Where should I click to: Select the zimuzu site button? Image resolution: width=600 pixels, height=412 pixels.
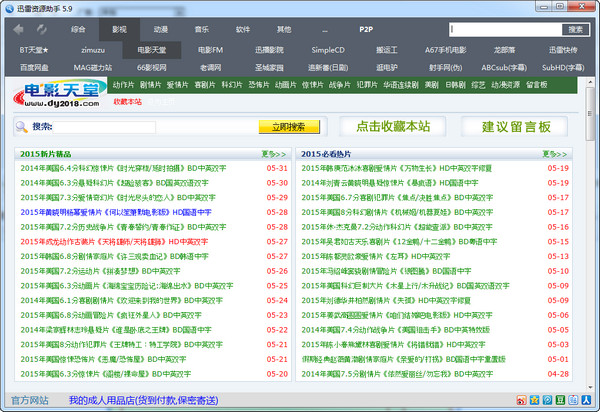(x=93, y=49)
